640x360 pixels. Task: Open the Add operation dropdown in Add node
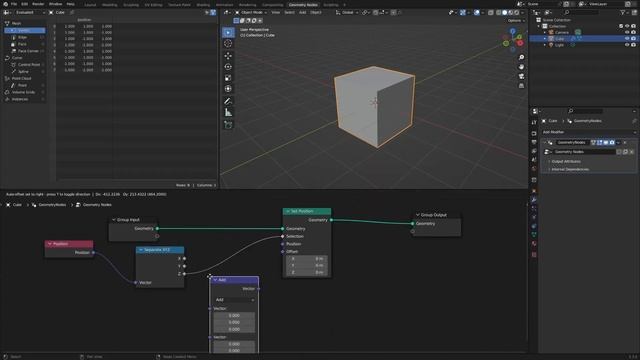[x=235, y=300]
